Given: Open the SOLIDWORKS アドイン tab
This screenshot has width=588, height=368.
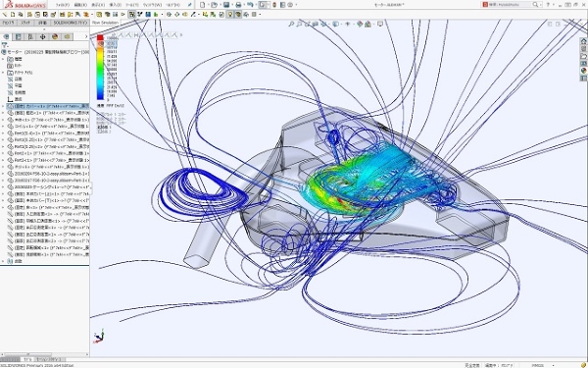Looking at the screenshot, I should pyautogui.click(x=71, y=23).
